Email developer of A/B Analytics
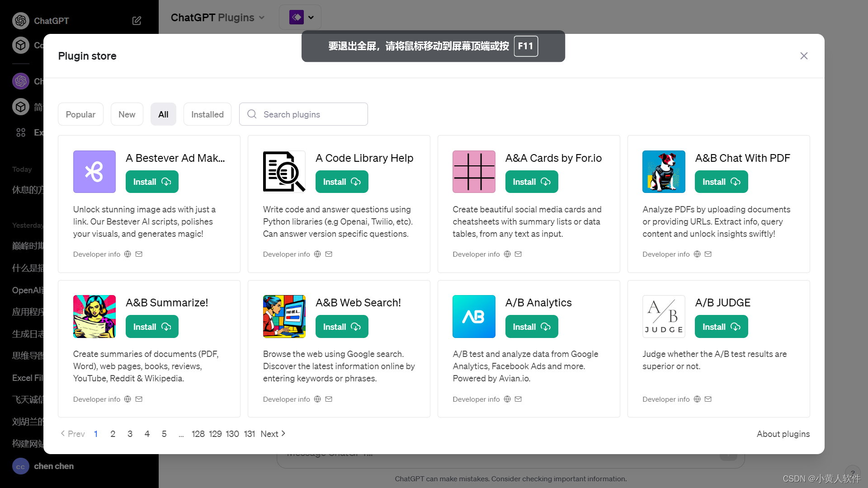The width and height of the screenshot is (868, 488). click(518, 399)
